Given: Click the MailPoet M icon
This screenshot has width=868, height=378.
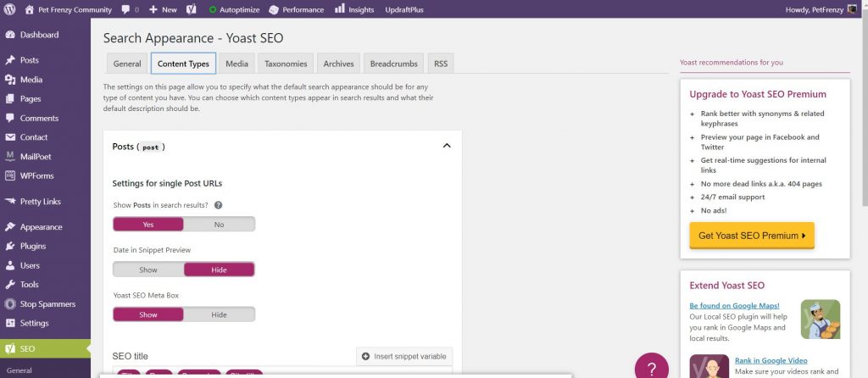Looking at the screenshot, I should [x=10, y=156].
